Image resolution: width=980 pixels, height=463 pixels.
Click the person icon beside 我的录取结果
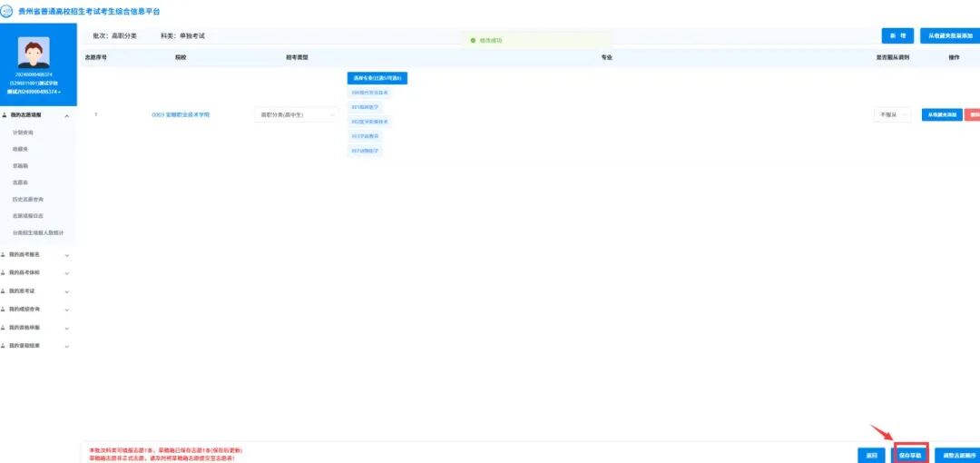5,345
